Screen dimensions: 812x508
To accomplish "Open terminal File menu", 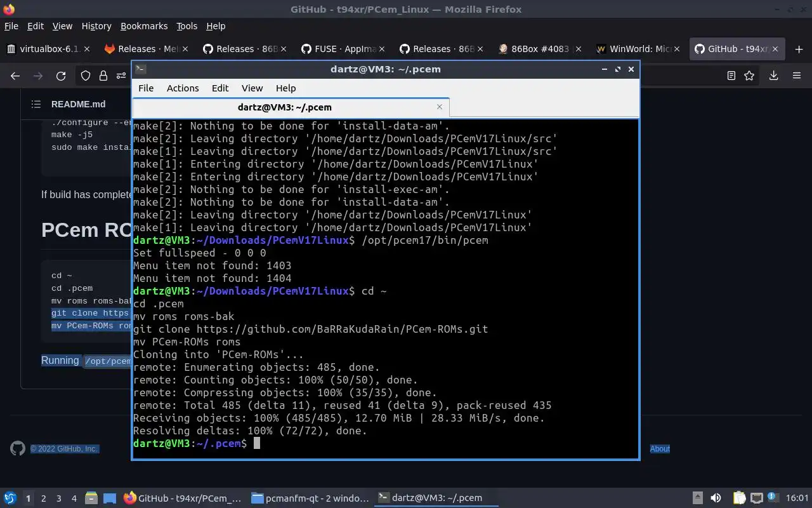I will point(146,88).
